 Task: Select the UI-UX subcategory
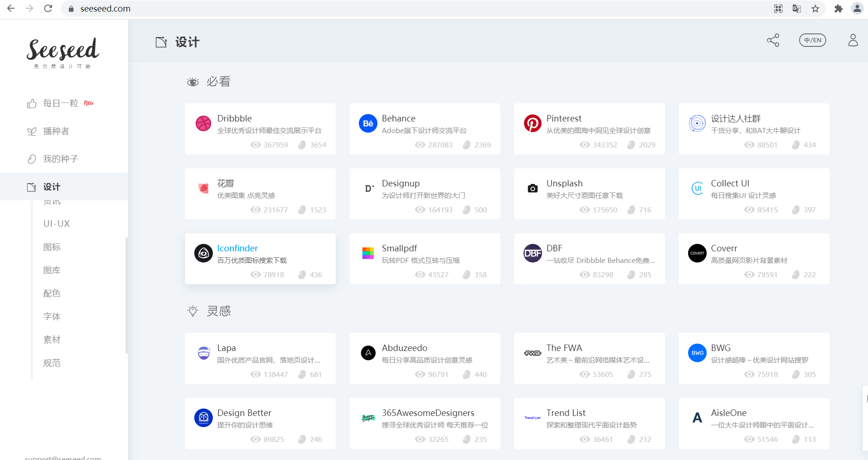[57, 224]
